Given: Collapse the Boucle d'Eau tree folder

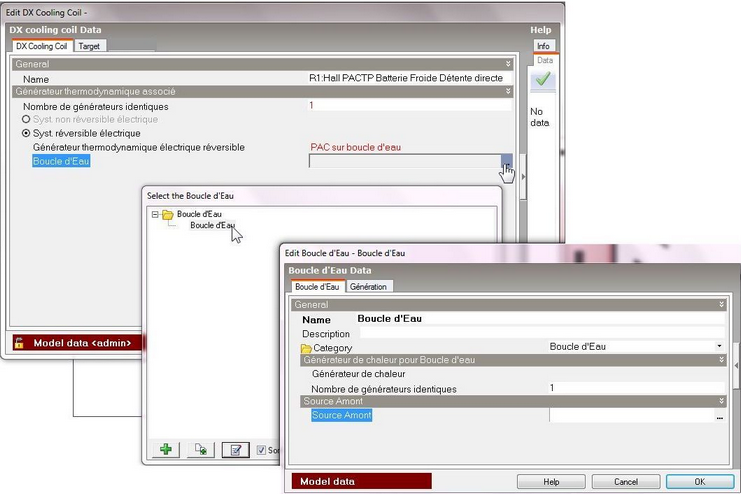Looking at the screenshot, I should [155, 214].
